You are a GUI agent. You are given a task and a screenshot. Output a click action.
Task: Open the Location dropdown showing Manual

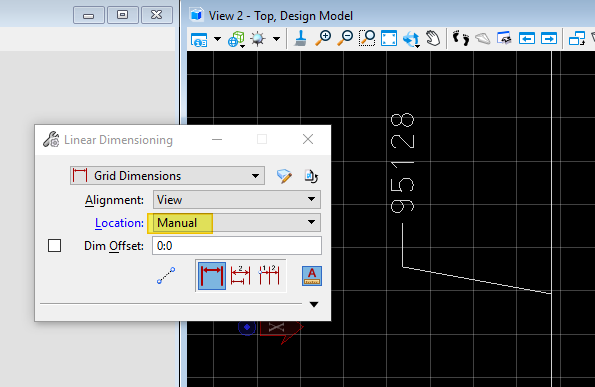(x=237, y=222)
